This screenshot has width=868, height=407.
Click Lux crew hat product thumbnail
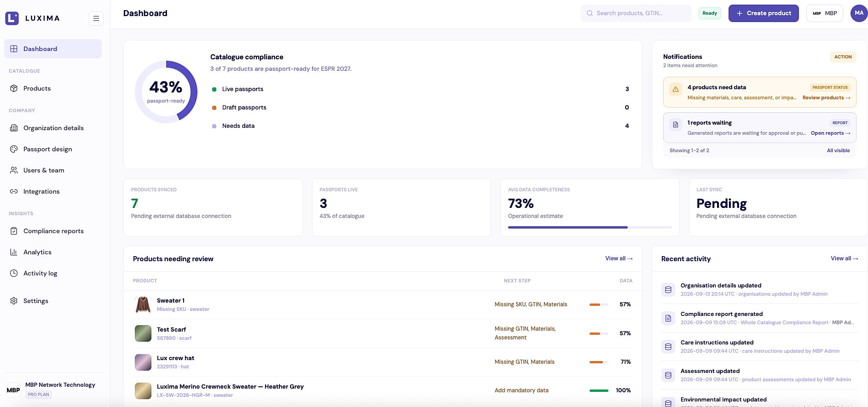click(x=143, y=362)
